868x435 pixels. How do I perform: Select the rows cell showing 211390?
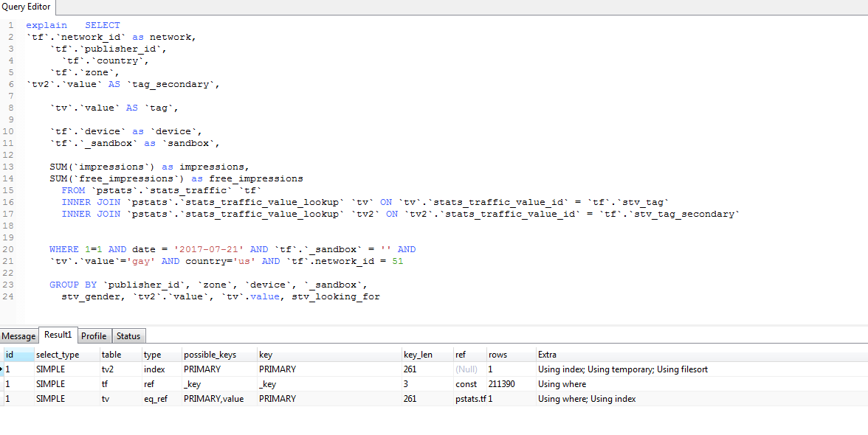(x=503, y=384)
